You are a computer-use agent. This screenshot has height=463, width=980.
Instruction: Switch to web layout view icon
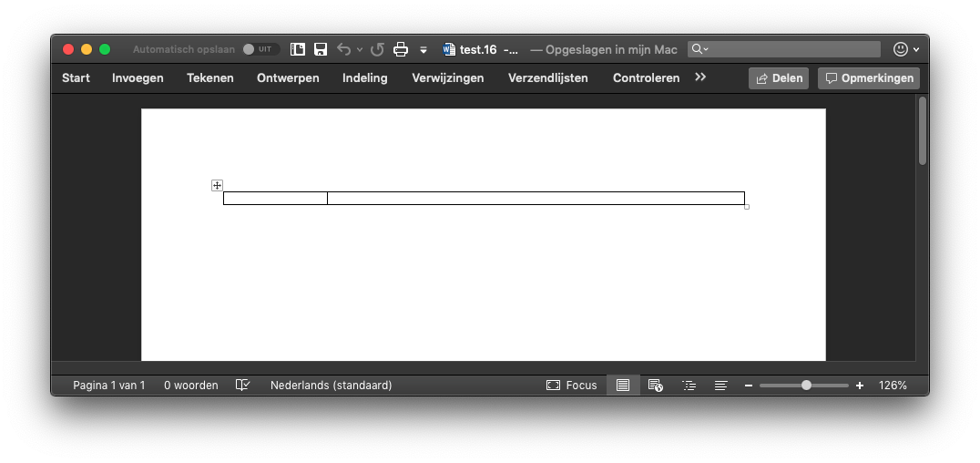point(656,386)
